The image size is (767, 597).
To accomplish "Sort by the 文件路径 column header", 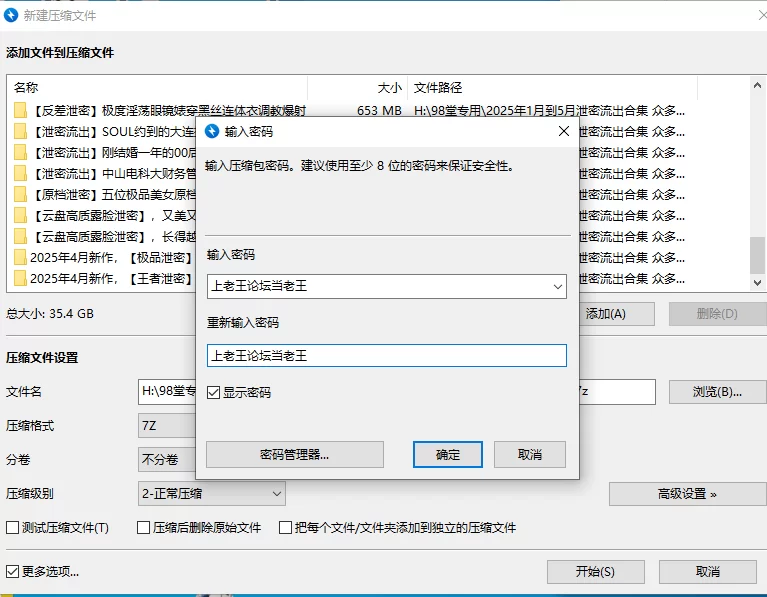I will click(x=552, y=88).
